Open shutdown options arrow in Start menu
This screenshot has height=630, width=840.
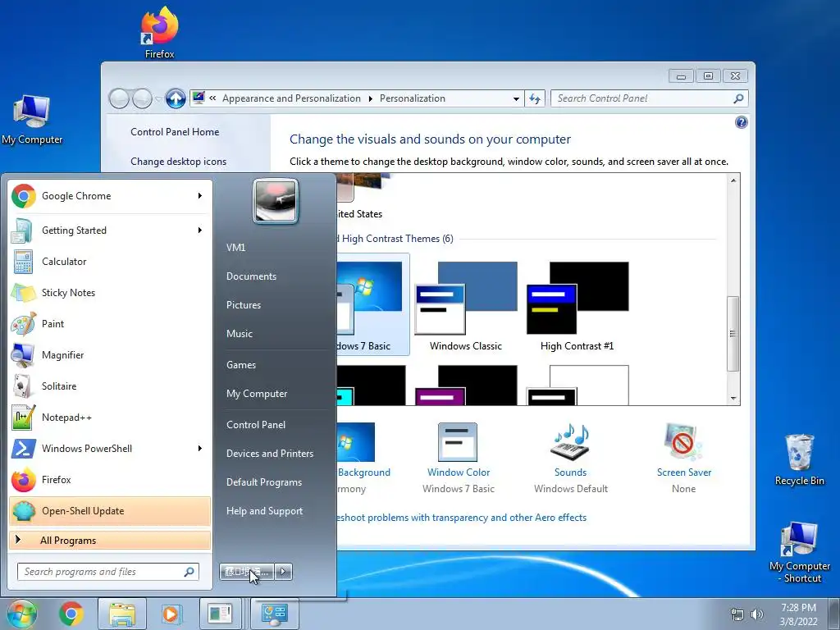point(283,572)
